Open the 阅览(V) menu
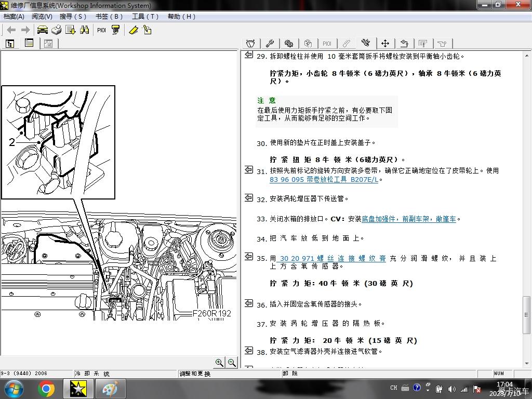This screenshot has height=399, width=532. tap(42, 16)
